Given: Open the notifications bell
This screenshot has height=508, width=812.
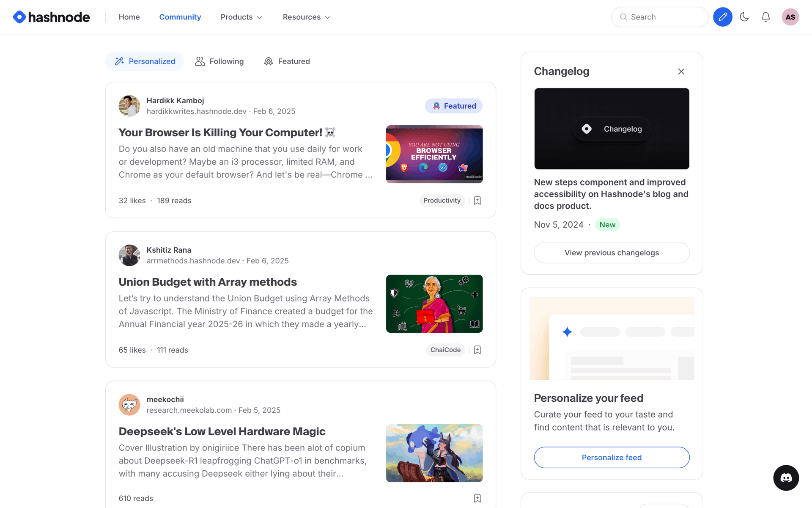Looking at the screenshot, I should (x=765, y=17).
